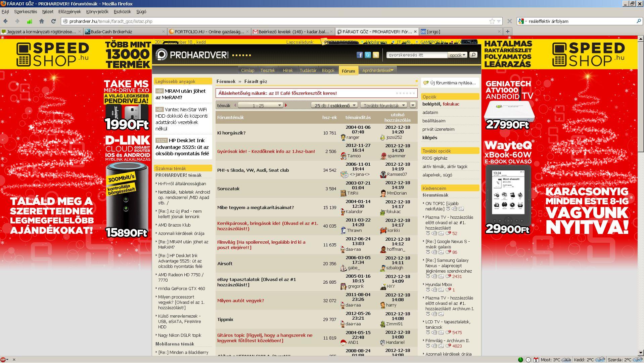Open the Airsoft forum topic

(225, 264)
